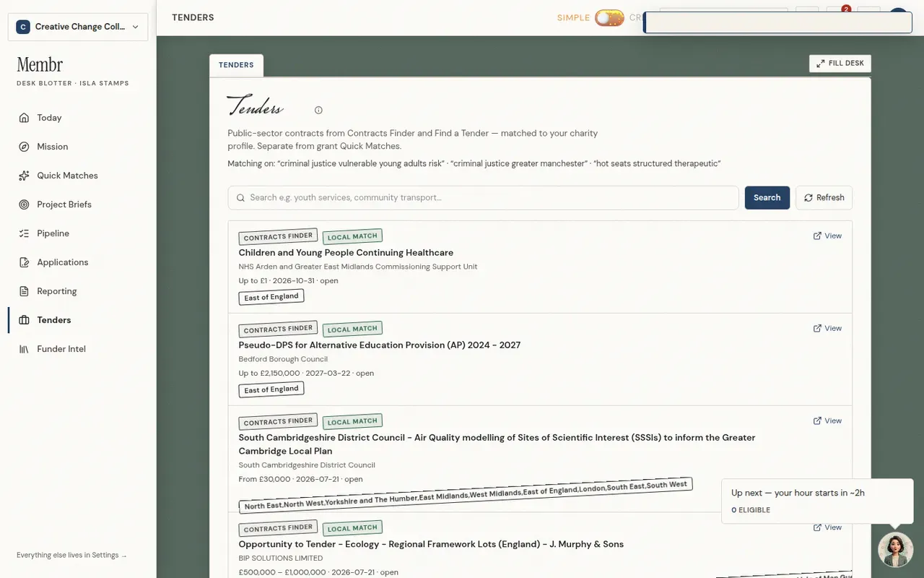Click the Up next hour notification card

(x=817, y=501)
